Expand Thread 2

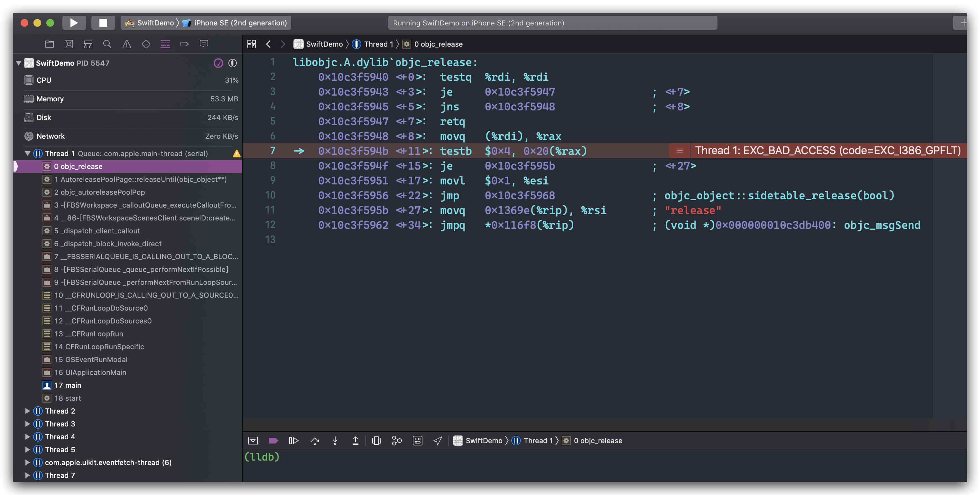click(x=27, y=411)
